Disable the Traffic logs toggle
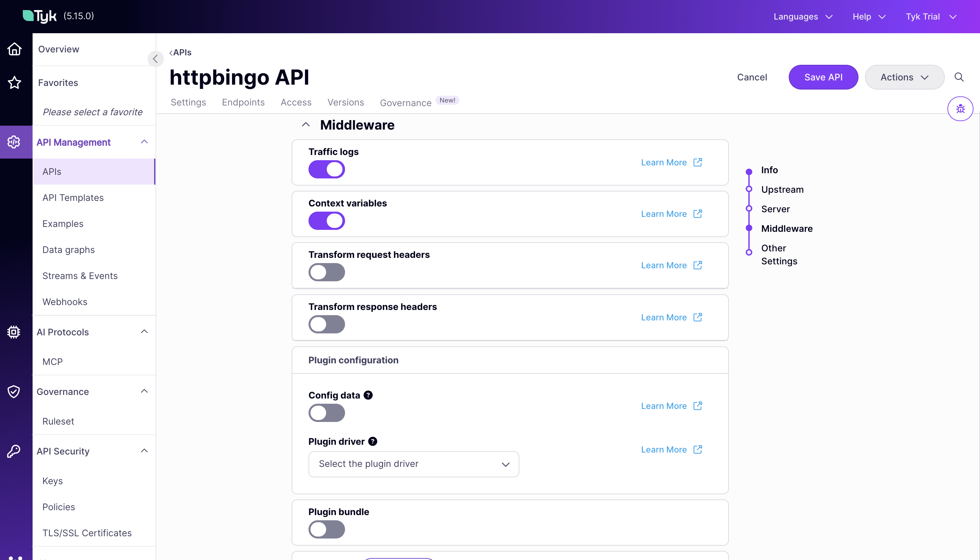The image size is (980, 560). [326, 169]
